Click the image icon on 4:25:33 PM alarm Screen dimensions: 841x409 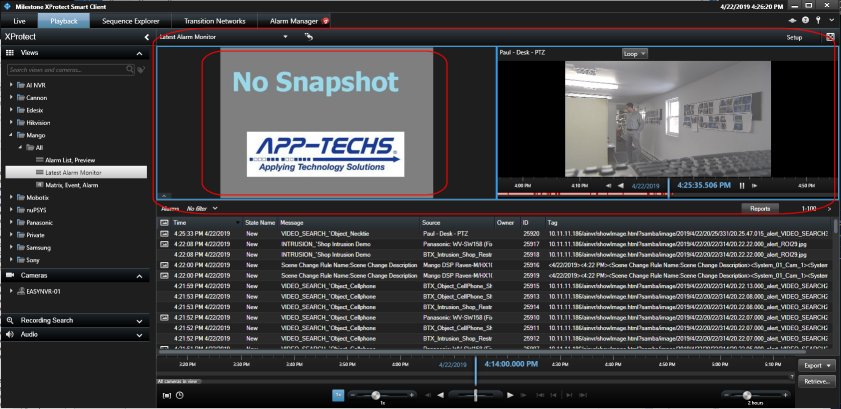tap(165, 234)
